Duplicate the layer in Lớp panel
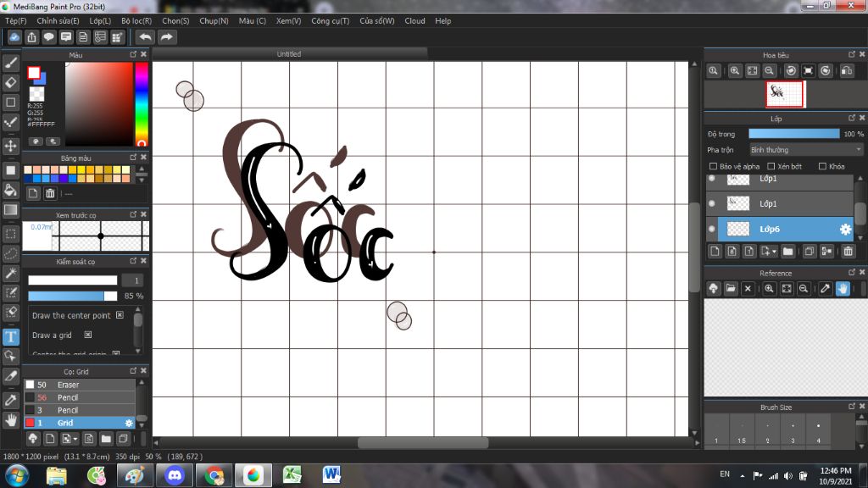Image resolution: width=868 pixels, height=488 pixels. click(x=810, y=252)
